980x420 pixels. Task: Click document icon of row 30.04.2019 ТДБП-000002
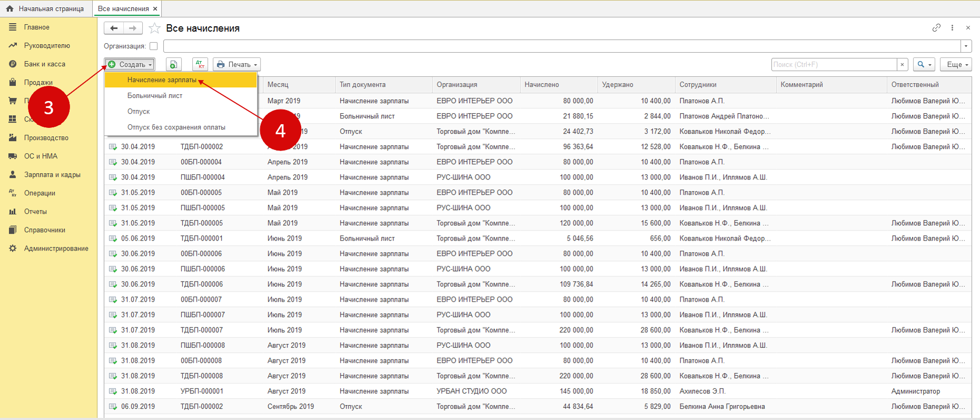click(x=113, y=146)
